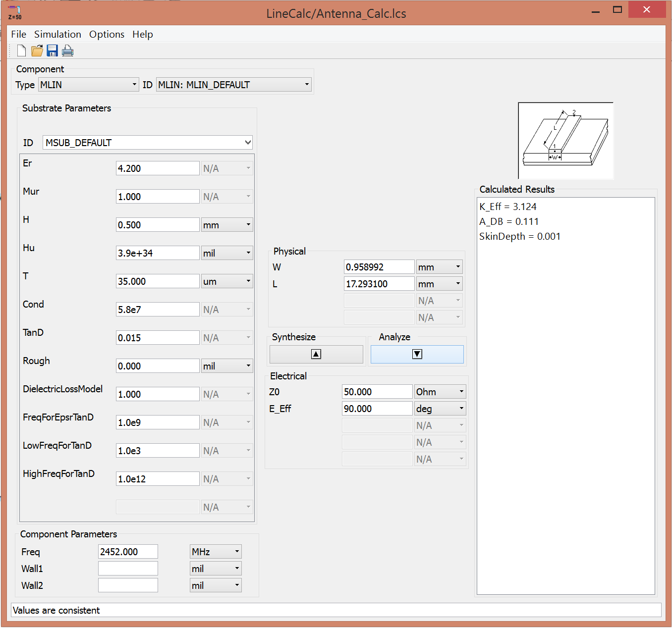
Task: Click the Analyze down-arrow button
Action: point(417,354)
